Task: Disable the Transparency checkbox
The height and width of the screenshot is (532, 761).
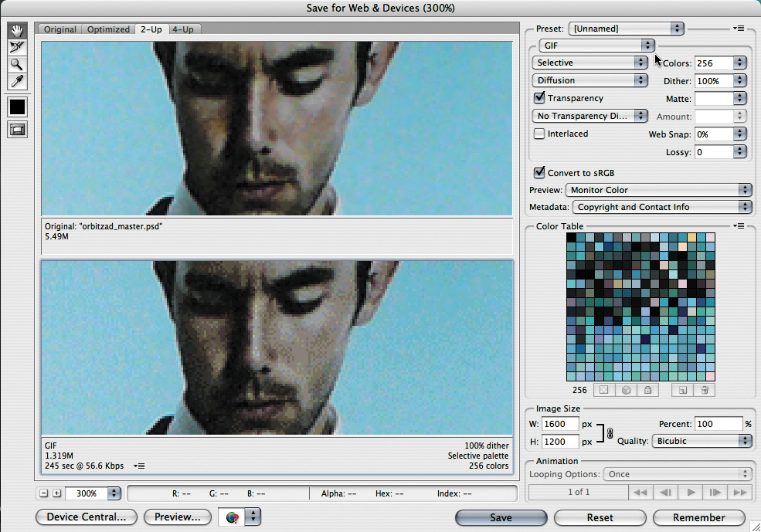Action: [x=539, y=98]
